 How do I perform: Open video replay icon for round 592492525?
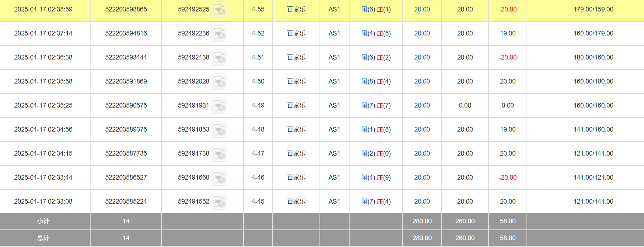219,10
